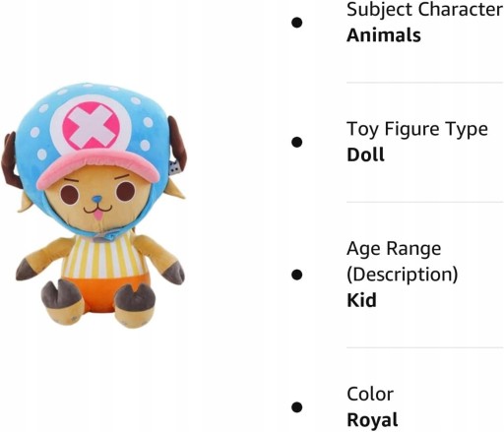Select the Age Range (Description) label
Image resolution: width=504 pixels, height=432 pixels.
[403, 261]
